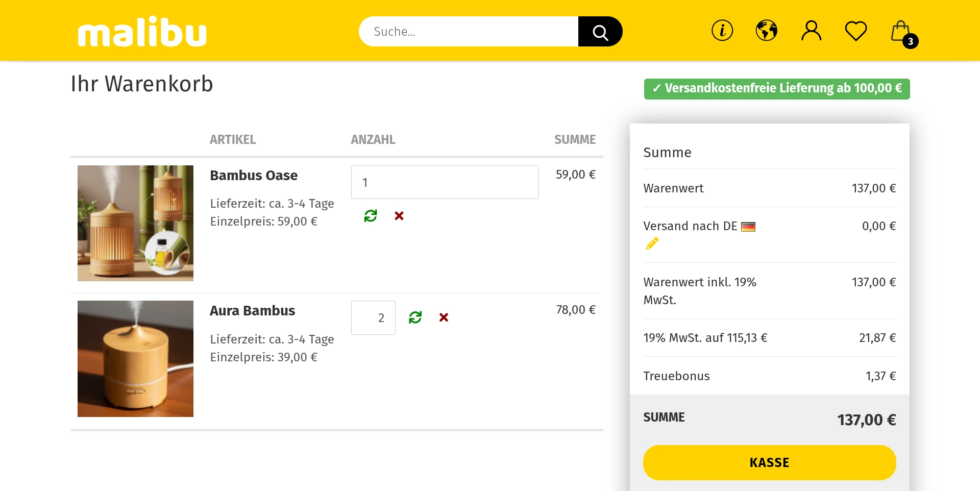The height and width of the screenshot is (491, 980).
Task: Focus the Bambus Oase quantity field
Action: (x=445, y=182)
